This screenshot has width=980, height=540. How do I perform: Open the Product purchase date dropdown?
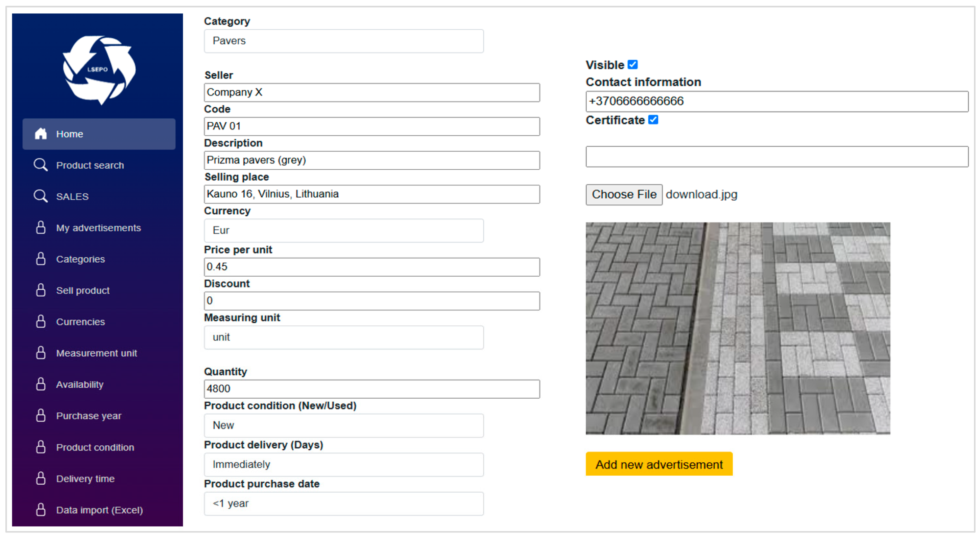coord(344,503)
